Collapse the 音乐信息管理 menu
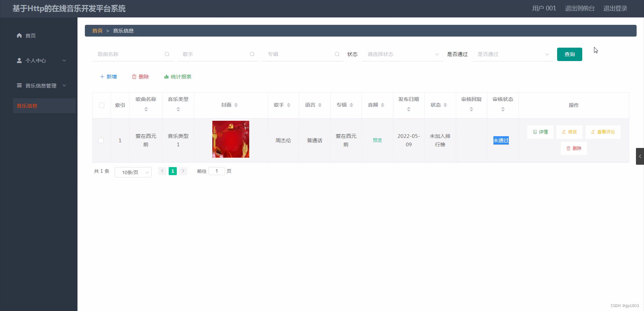Screen dimensions: 644x311 click(x=64, y=85)
